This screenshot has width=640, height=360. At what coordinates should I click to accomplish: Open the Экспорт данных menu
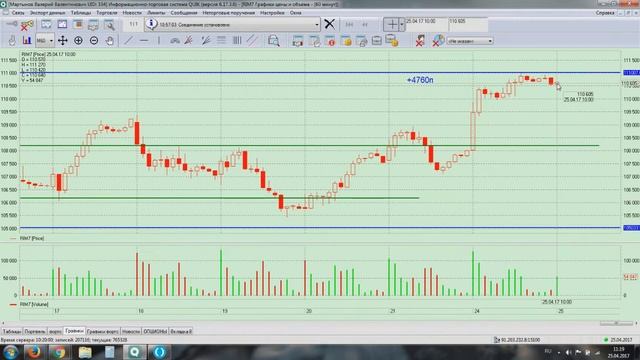[48, 13]
